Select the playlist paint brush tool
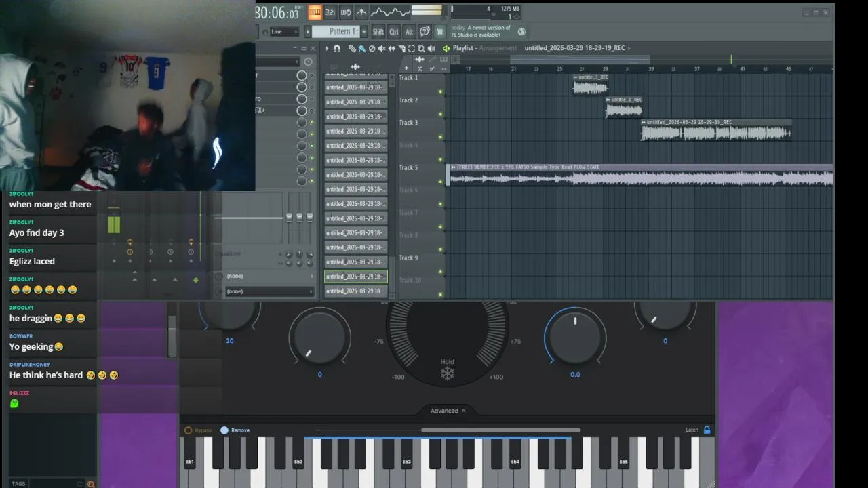The image size is (868, 488). pos(361,48)
